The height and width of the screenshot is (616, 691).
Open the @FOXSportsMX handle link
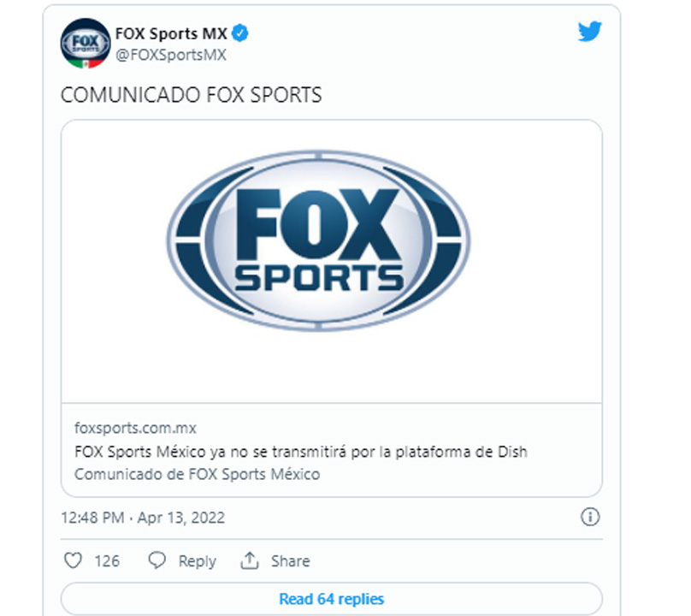click(171, 55)
